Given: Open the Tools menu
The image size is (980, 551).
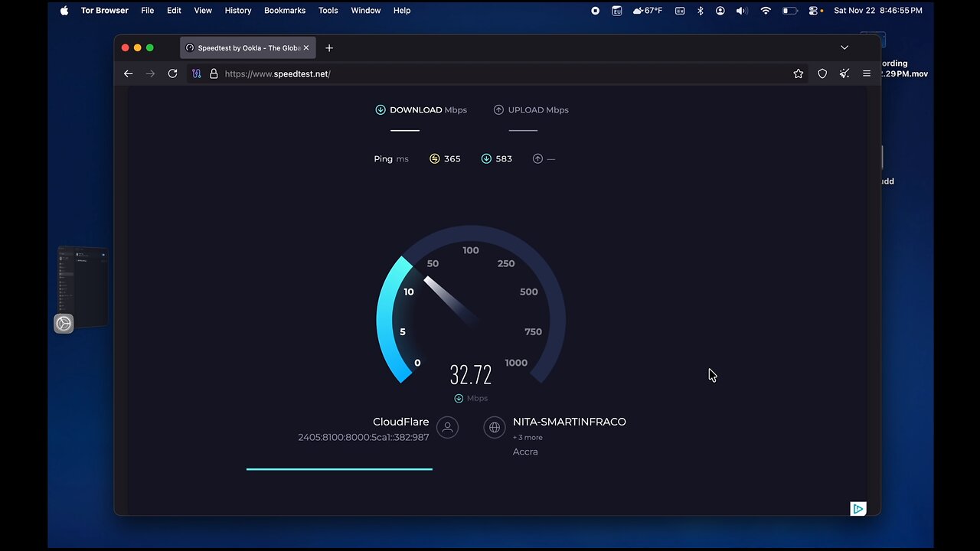Looking at the screenshot, I should point(328,11).
